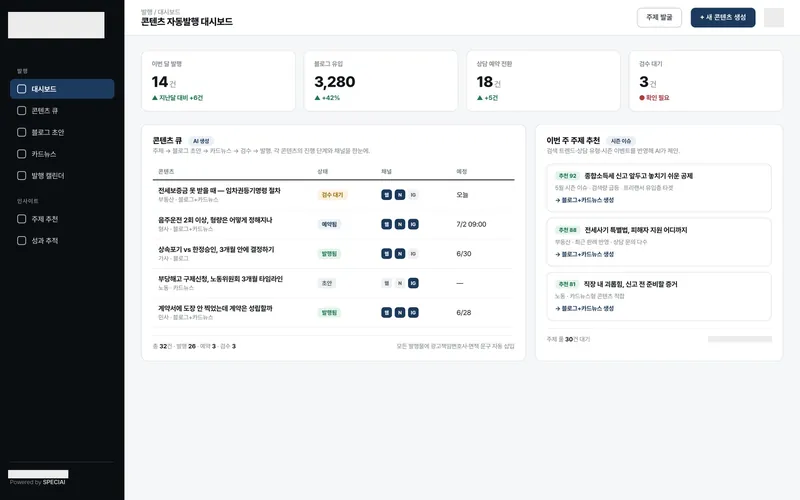The width and height of the screenshot is (800, 500).
Task: Open row 음주운전 2회 이상, 형량은 어떻게 정해지나
Action: [333, 224]
